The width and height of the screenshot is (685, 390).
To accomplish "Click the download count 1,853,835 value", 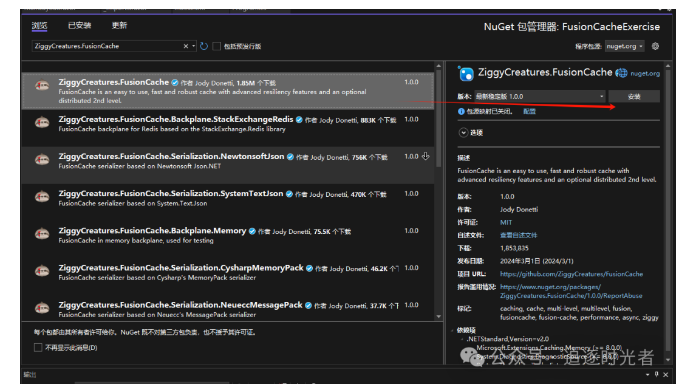I will (514, 248).
